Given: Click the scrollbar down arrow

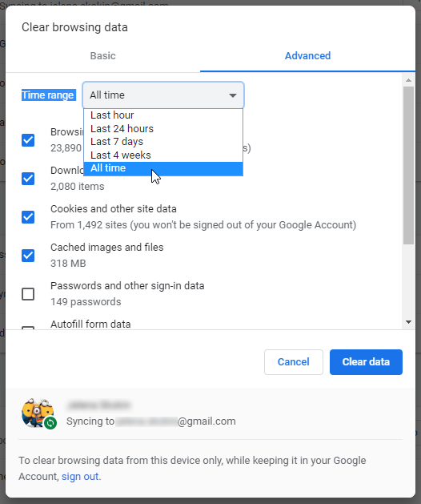Looking at the screenshot, I should pos(408,322).
